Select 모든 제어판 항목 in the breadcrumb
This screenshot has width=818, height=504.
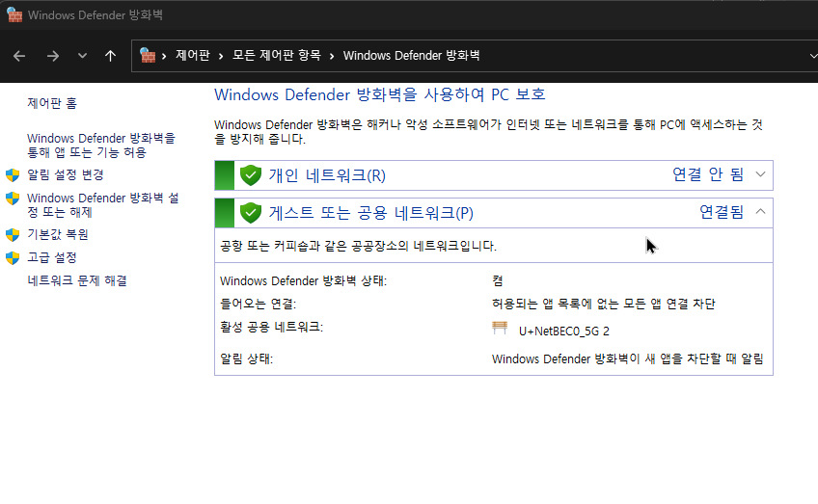(276, 55)
